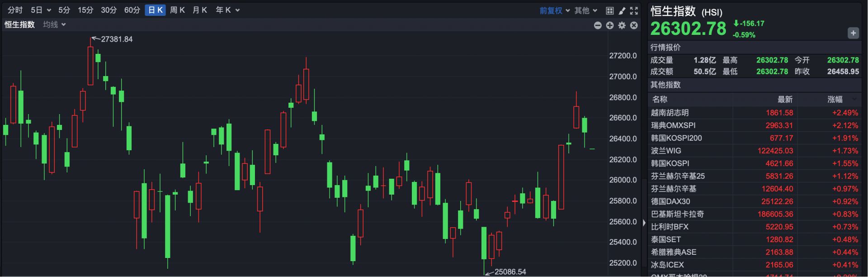
Task: Open the 其他 options dropdown
Action: point(586,10)
